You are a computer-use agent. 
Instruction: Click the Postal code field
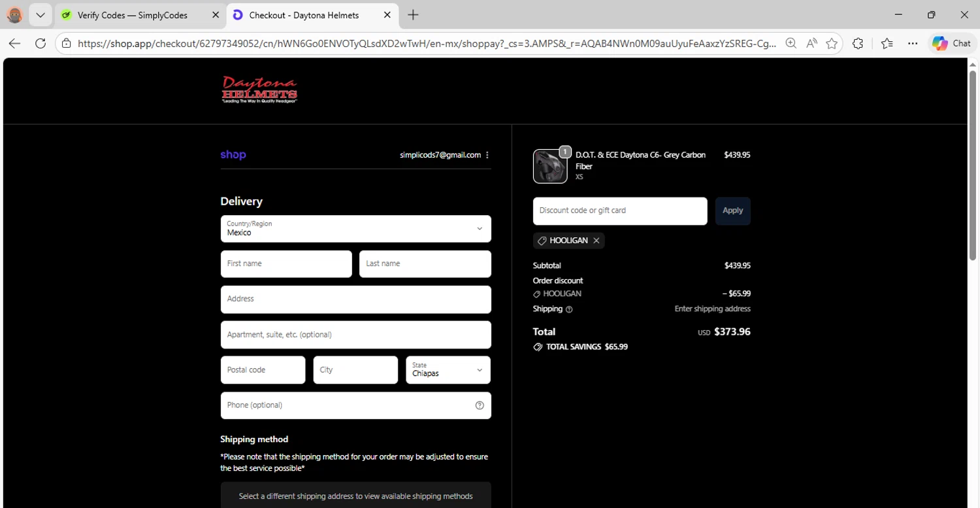click(x=263, y=369)
